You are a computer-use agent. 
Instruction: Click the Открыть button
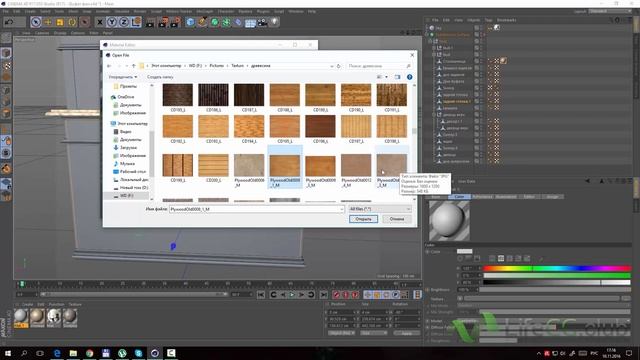point(363,219)
